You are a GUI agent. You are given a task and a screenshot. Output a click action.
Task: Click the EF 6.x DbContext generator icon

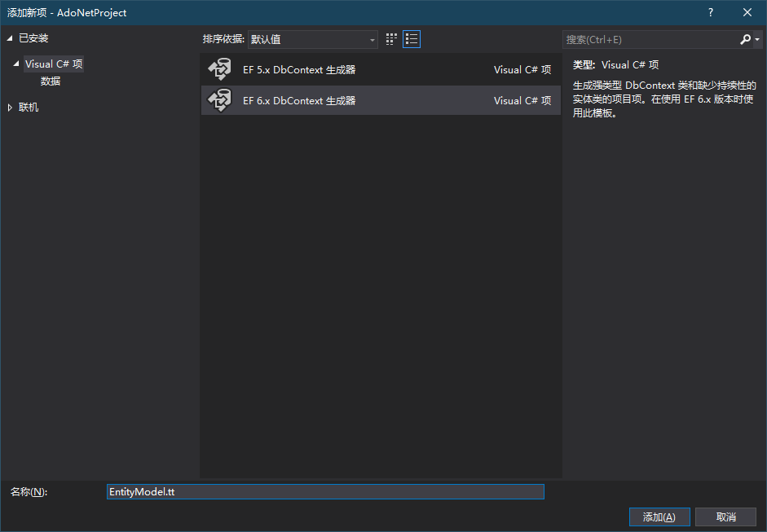[x=219, y=101]
